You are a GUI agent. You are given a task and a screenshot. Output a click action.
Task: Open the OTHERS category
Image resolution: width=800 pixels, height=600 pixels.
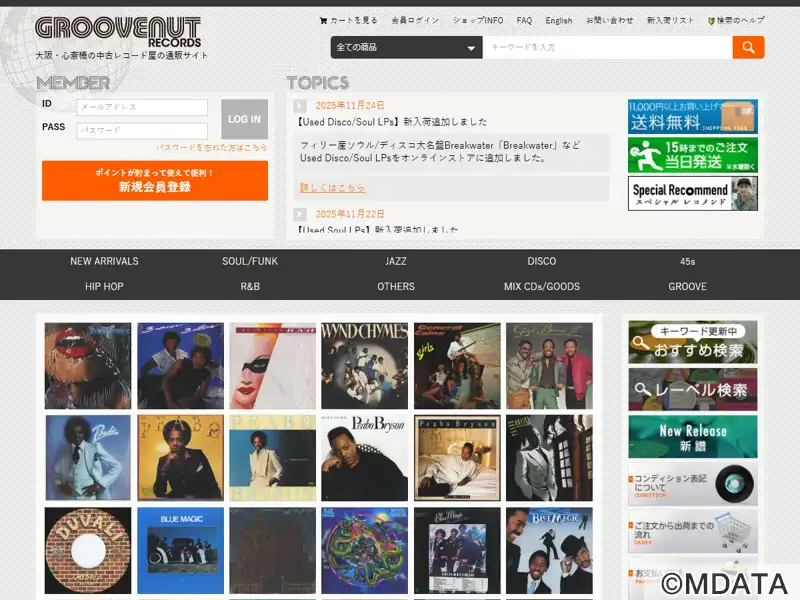coord(396,287)
